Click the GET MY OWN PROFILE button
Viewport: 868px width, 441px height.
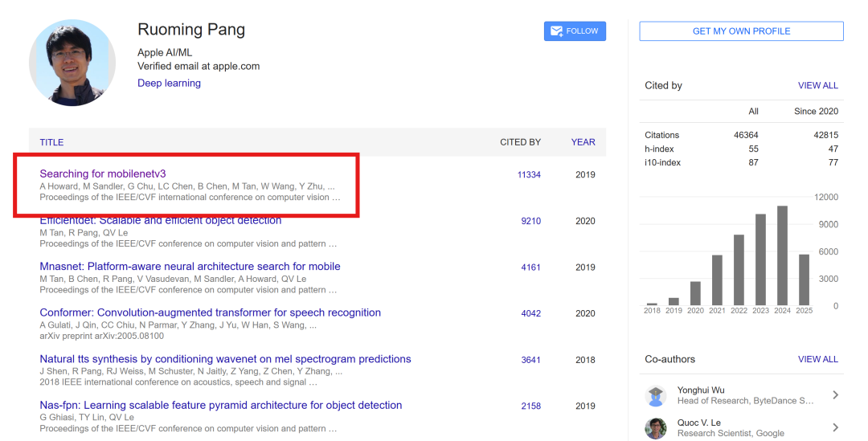pos(741,31)
